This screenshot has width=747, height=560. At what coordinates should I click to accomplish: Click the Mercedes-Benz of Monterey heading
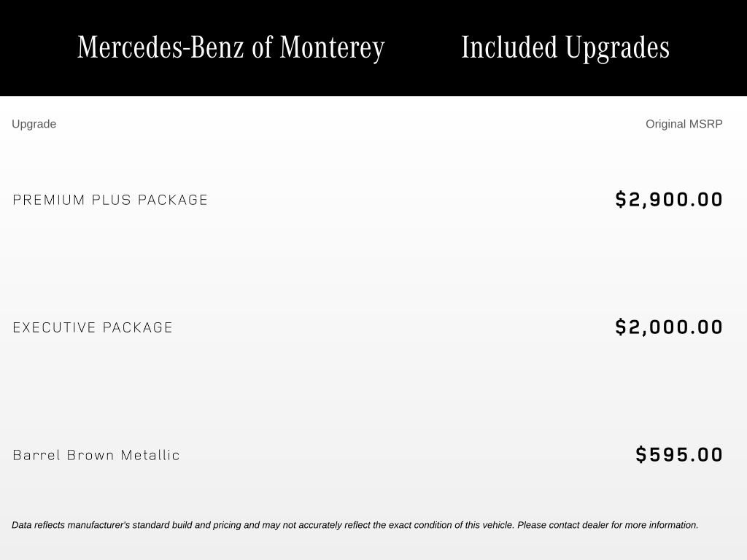pyautogui.click(x=231, y=47)
